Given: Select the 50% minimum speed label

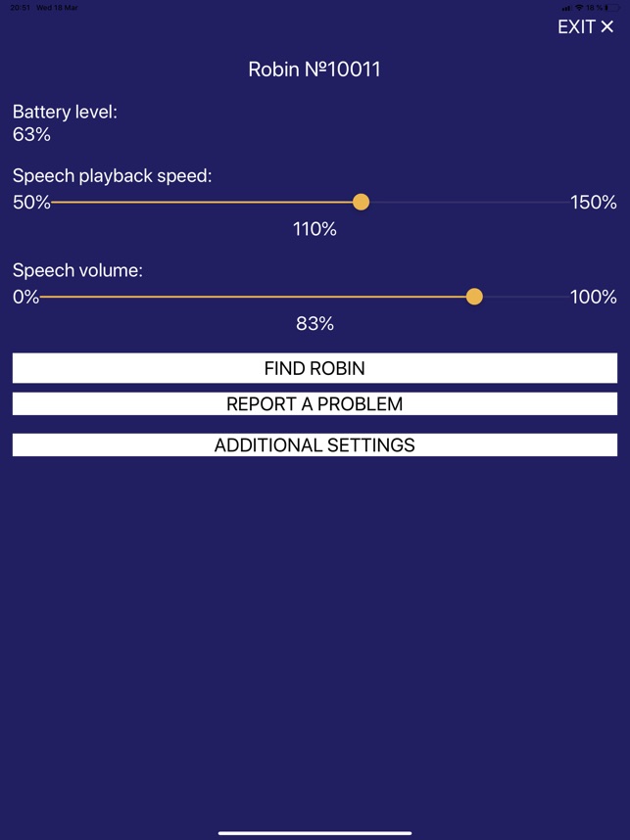Looking at the screenshot, I should pyautogui.click(x=31, y=203).
